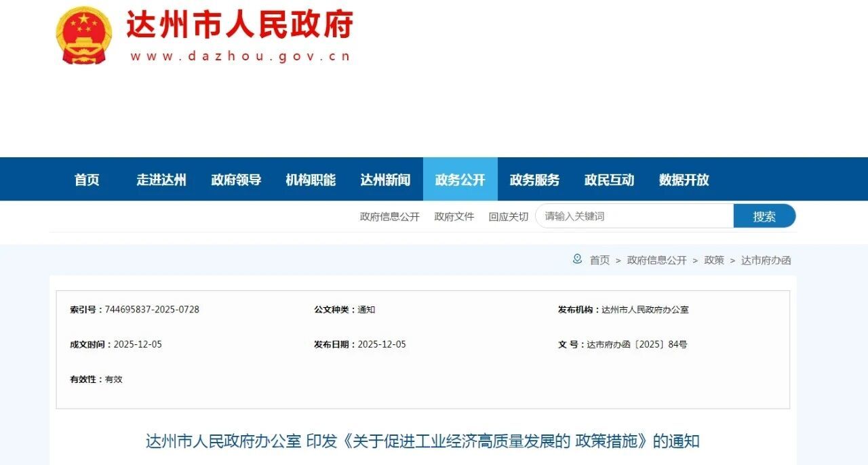Go to 政民互动 section

[609, 180]
